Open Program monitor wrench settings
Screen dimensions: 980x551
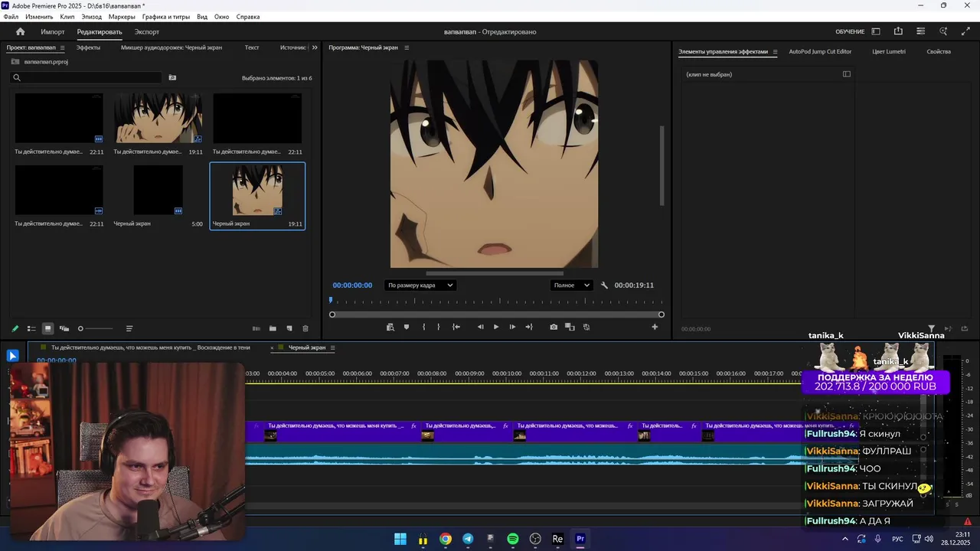604,285
